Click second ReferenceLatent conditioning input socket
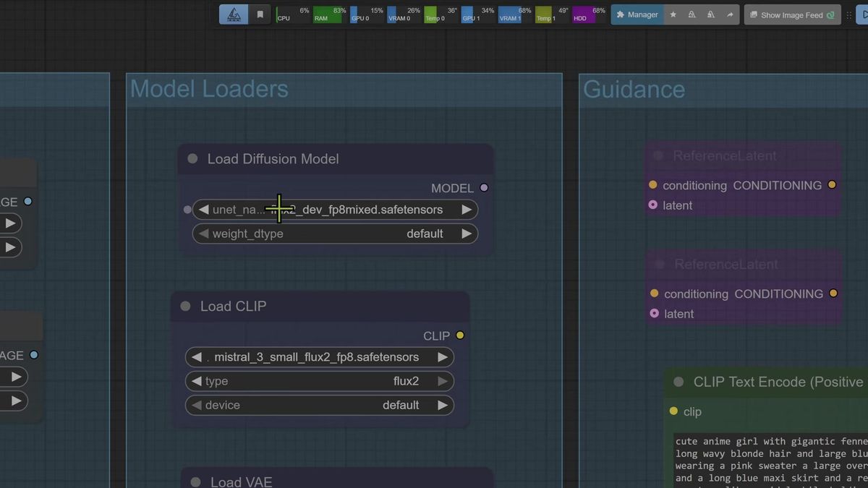Viewport: 868px width, 488px height. (655, 294)
